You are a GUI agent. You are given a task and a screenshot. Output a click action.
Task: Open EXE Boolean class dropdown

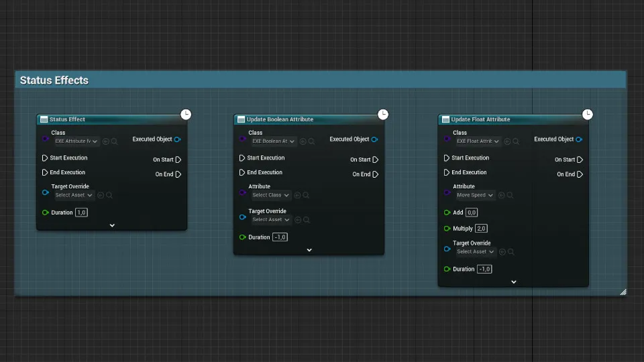coord(274,141)
